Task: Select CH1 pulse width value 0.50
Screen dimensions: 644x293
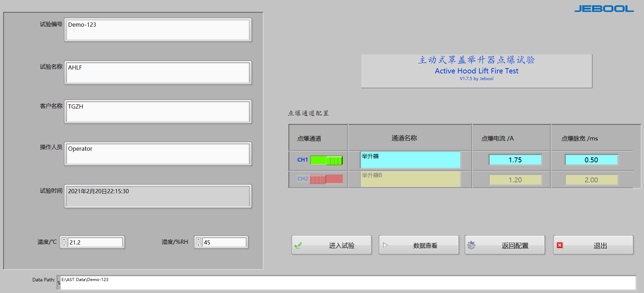Action: (591, 160)
